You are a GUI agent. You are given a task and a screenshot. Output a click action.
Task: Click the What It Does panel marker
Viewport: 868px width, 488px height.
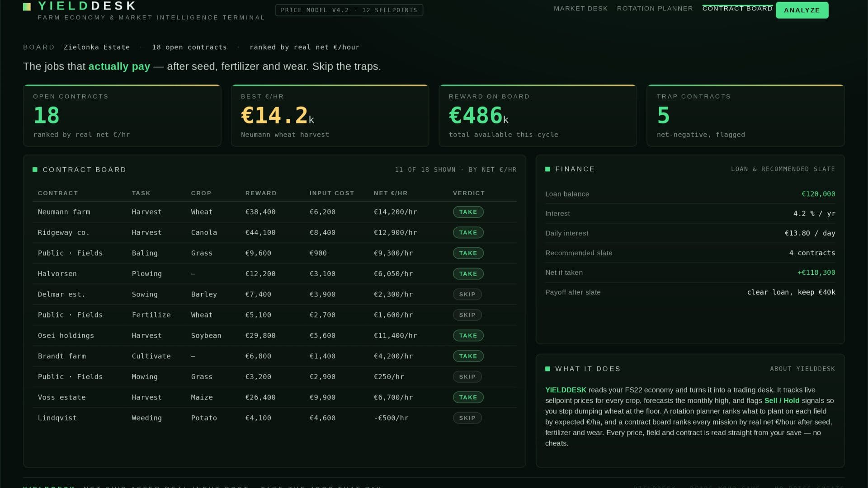pos(547,369)
